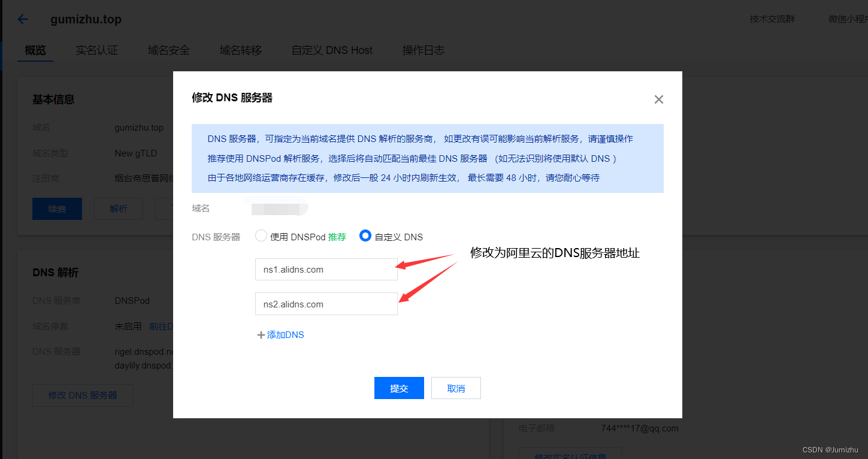Click the ns2.alidns.com input field

326,304
